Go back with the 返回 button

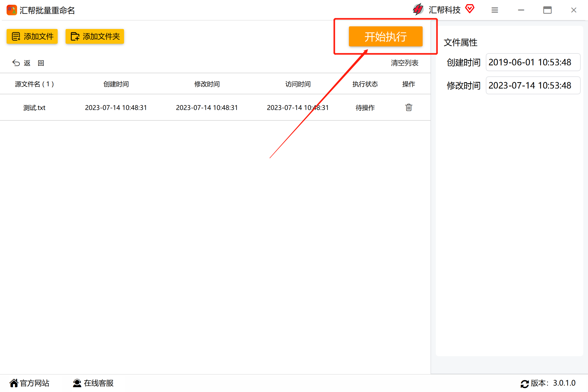coord(28,63)
